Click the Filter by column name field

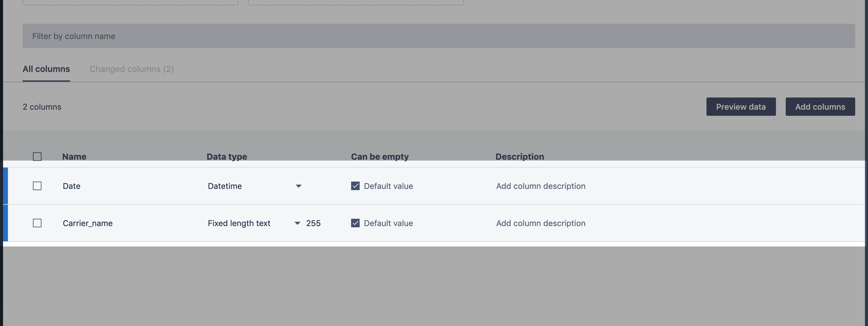coord(438,36)
